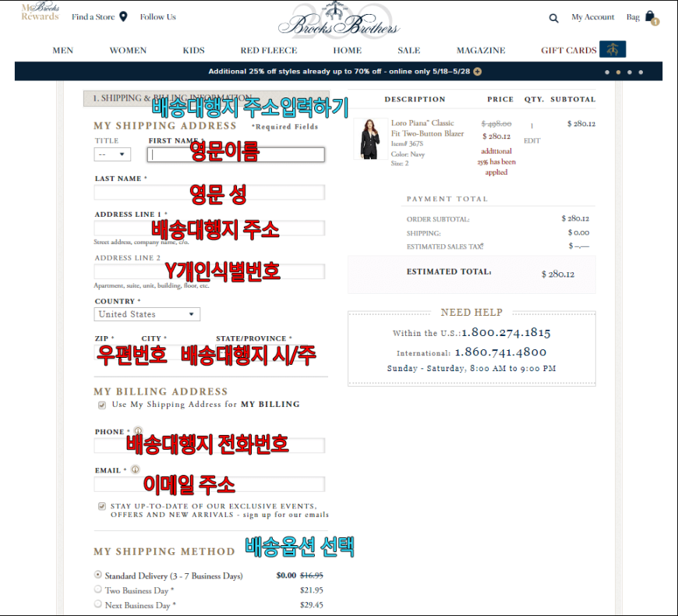The height and width of the screenshot is (616, 678).
Task: Open the Country dropdown showing United States
Action: coord(147,314)
